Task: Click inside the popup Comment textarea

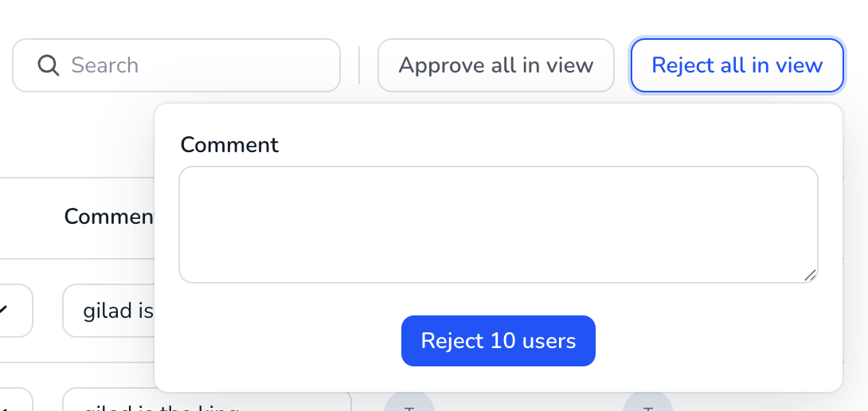Action: pyautogui.click(x=499, y=225)
